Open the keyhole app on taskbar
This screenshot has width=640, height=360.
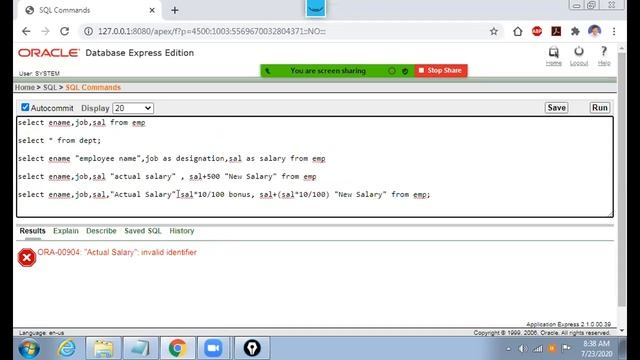252,348
